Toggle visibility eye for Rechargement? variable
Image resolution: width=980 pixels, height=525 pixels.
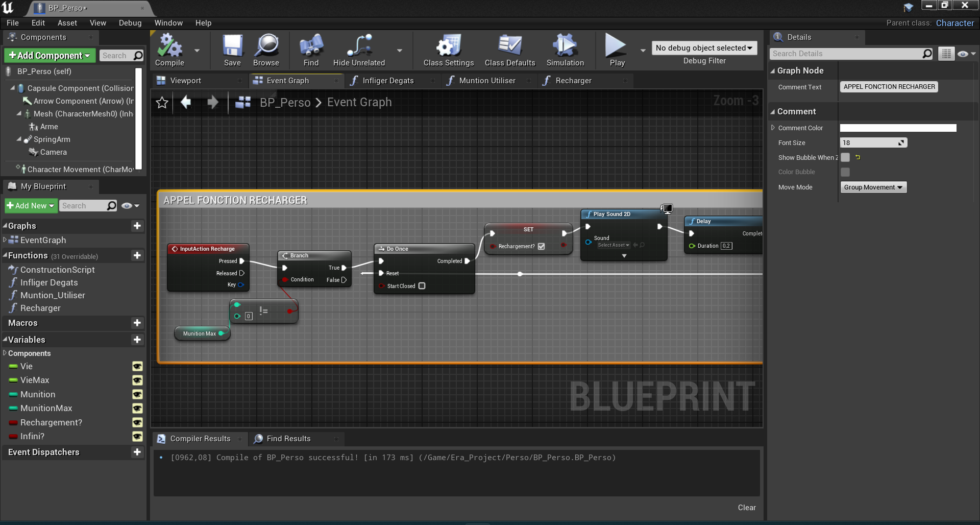[x=137, y=422]
